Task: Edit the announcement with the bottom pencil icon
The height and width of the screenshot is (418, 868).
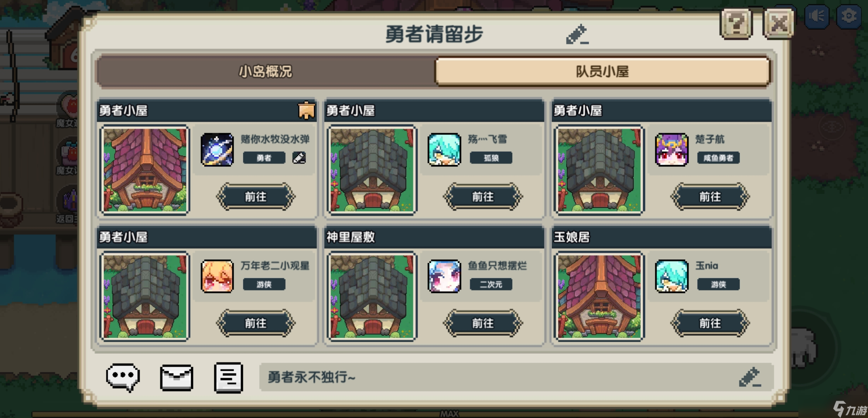Action: [750, 377]
